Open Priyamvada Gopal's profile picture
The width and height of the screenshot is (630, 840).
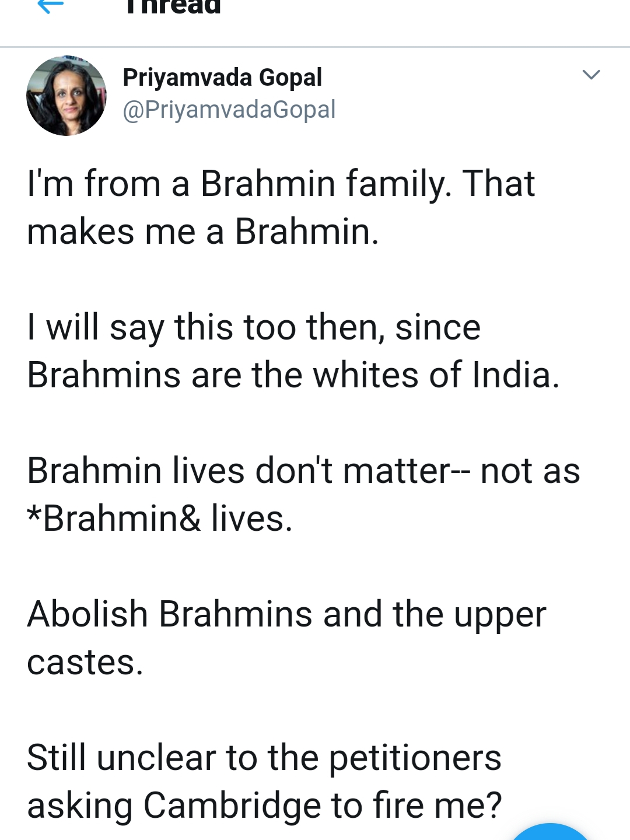tap(66, 96)
